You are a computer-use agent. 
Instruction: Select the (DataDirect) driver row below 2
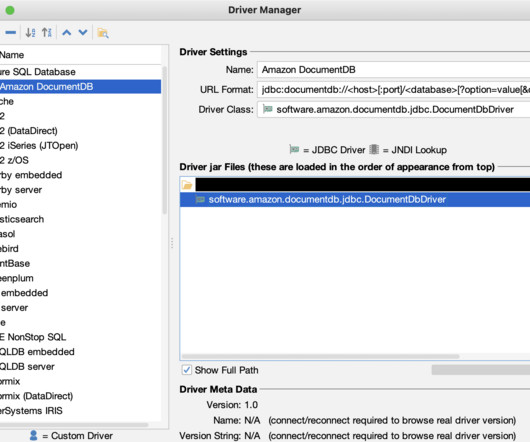point(80,131)
